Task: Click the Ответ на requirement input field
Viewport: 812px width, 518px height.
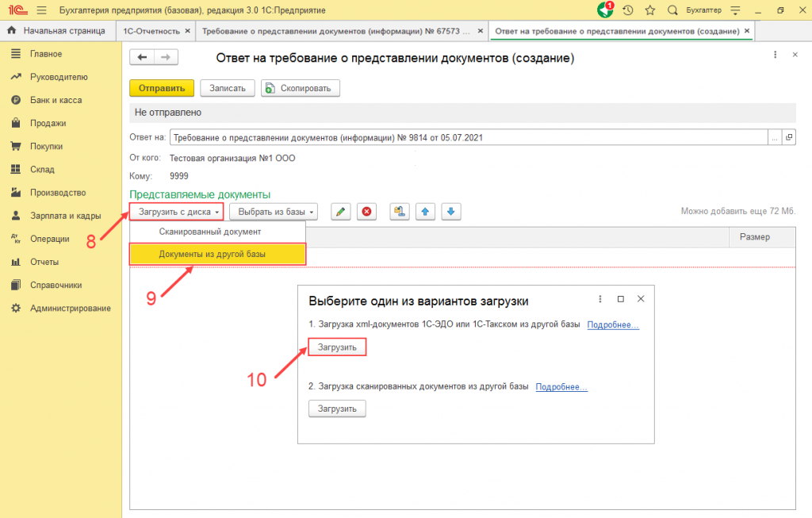Action: click(x=468, y=137)
